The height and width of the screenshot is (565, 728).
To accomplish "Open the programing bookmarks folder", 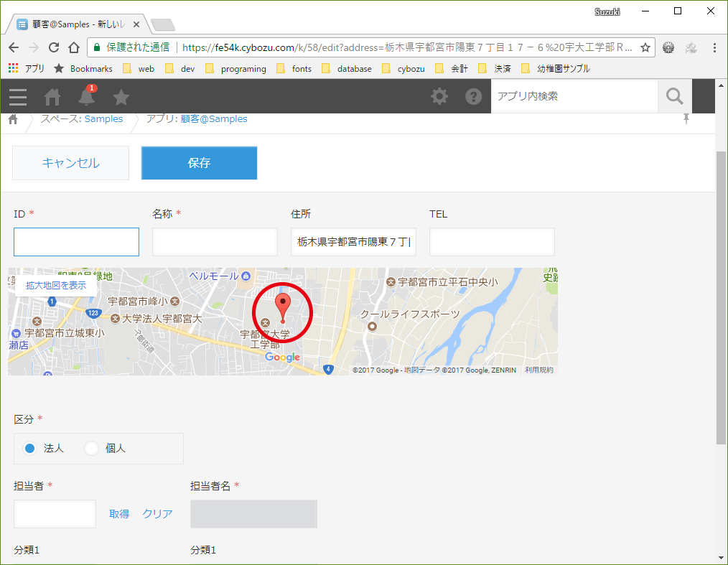I will click(x=236, y=69).
